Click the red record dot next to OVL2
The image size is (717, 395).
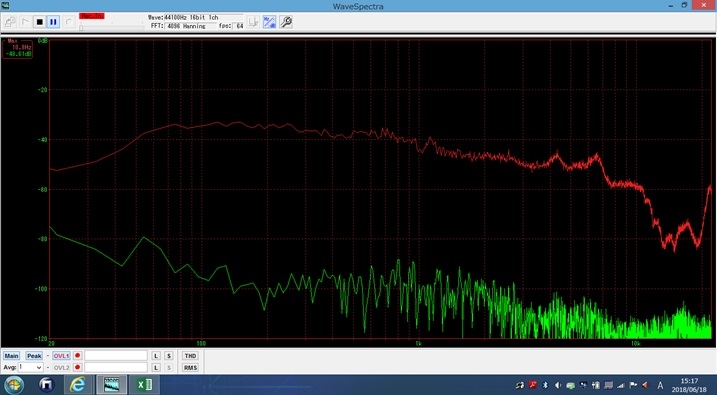pyautogui.click(x=77, y=368)
